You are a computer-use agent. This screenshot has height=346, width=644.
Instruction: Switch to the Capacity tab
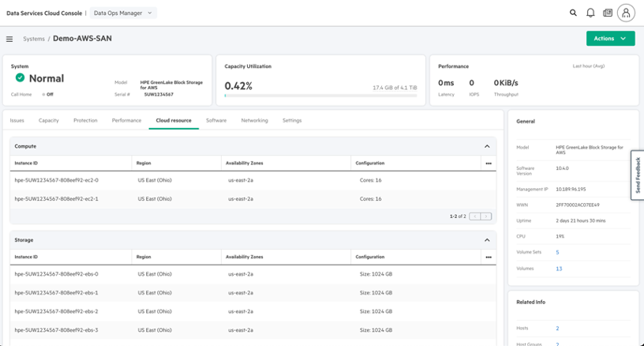click(48, 120)
